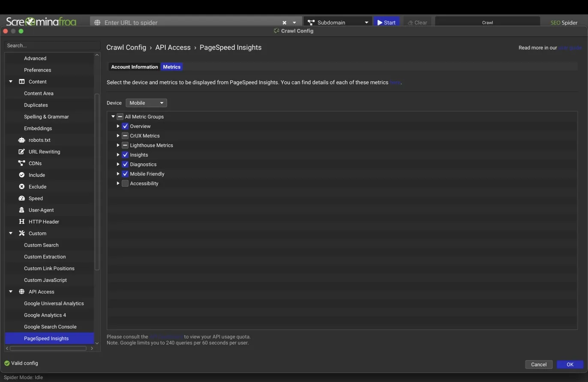Expand the Lighthouse Metrics group
Image resolution: width=588 pixels, height=382 pixels.
pyautogui.click(x=118, y=145)
